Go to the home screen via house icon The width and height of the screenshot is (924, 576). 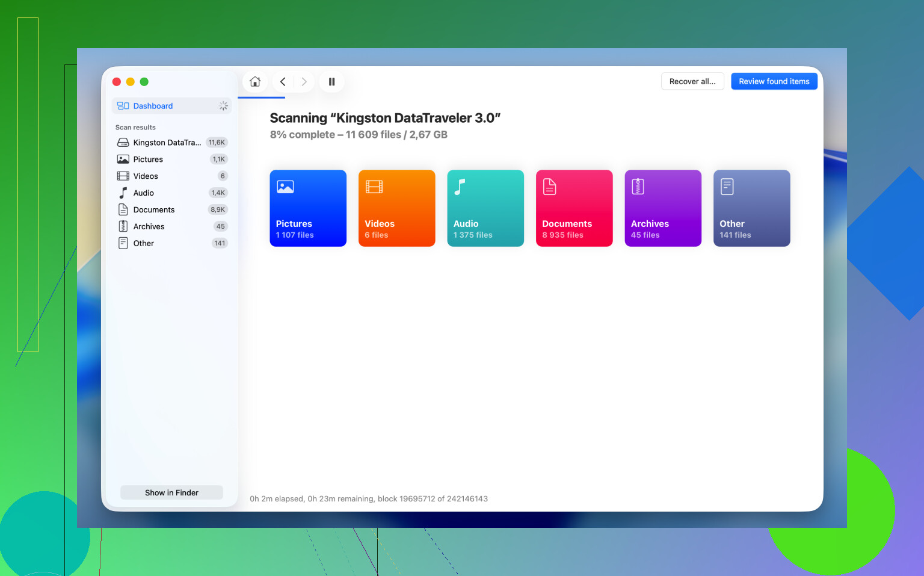pyautogui.click(x=255, y=82)
